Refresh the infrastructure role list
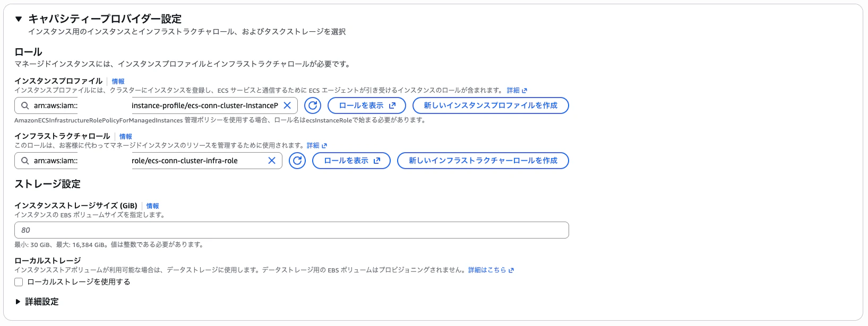This screenshot has width=868, height=326. [297, 161]
